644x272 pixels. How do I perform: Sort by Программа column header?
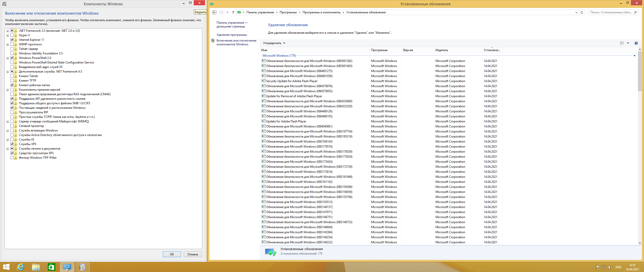tap(385, 50)
